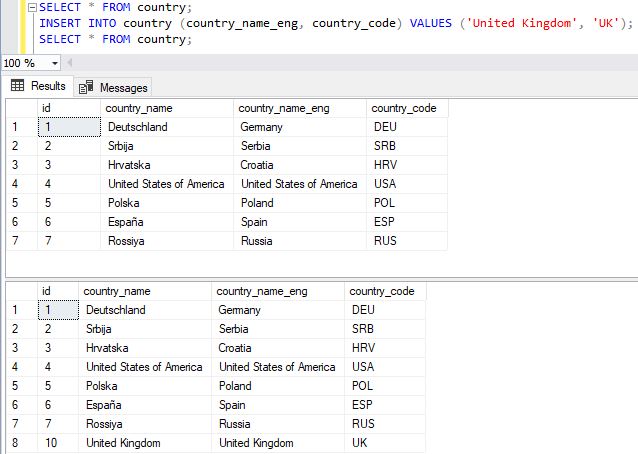Click the United Kingdom country_name cell
This screenshot has width=638, height=454.
[119, 442]
